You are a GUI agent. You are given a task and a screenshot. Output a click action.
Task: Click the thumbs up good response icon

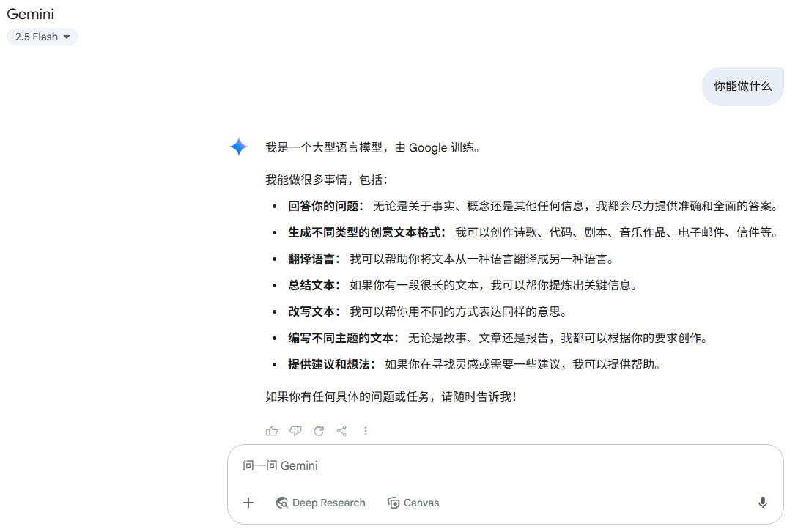pos(272,431)
